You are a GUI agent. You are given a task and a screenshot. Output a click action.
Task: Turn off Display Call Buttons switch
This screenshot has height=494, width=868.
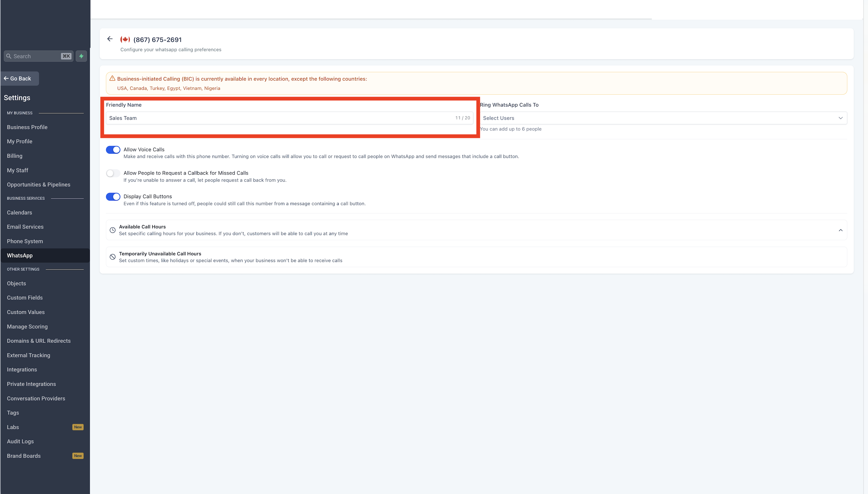click(113, 197)
